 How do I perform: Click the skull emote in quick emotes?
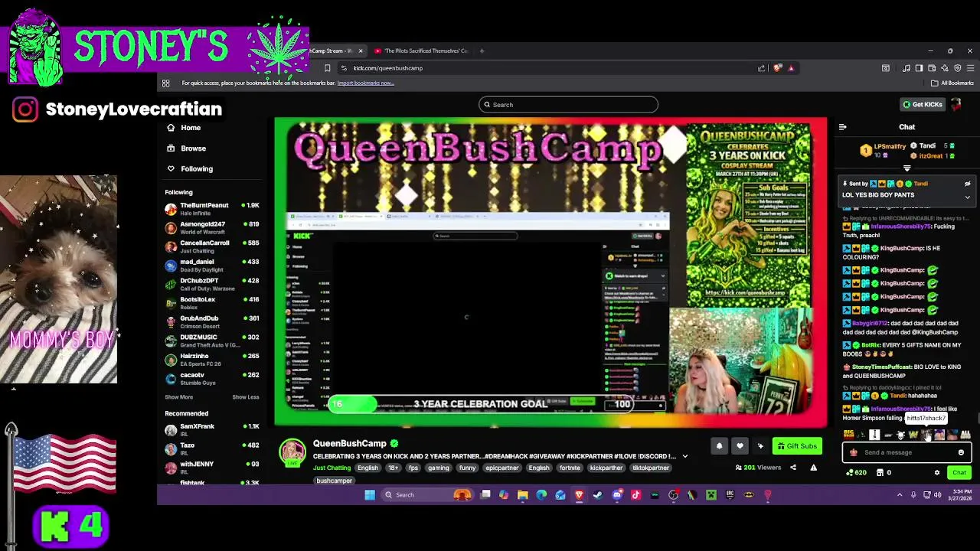pyautogui.click(x=900, y=435)
